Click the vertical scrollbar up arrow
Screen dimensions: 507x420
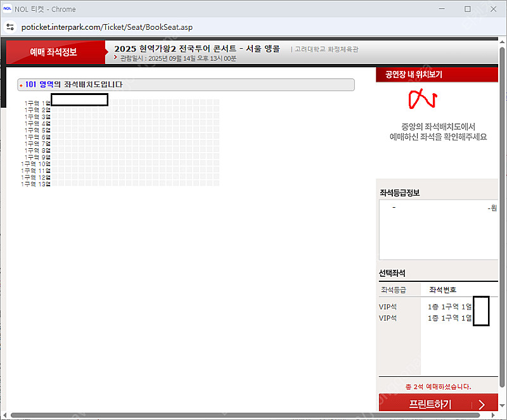pos(502,42)
